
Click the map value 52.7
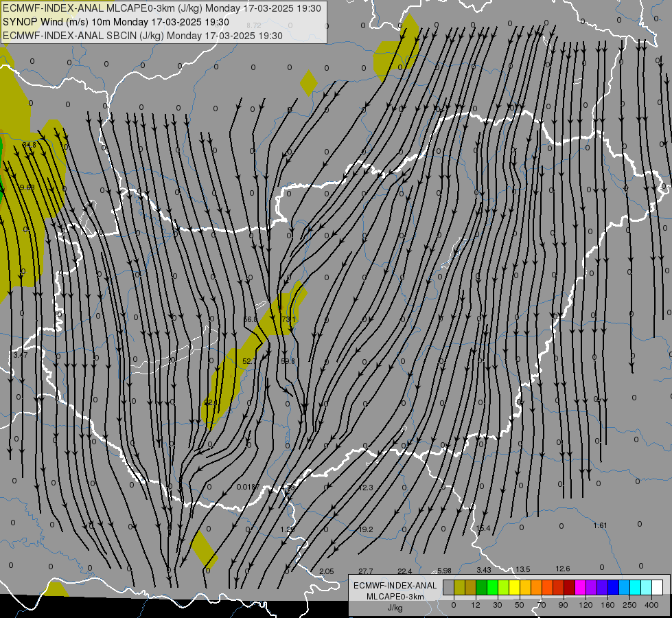[x=249, y=362]
